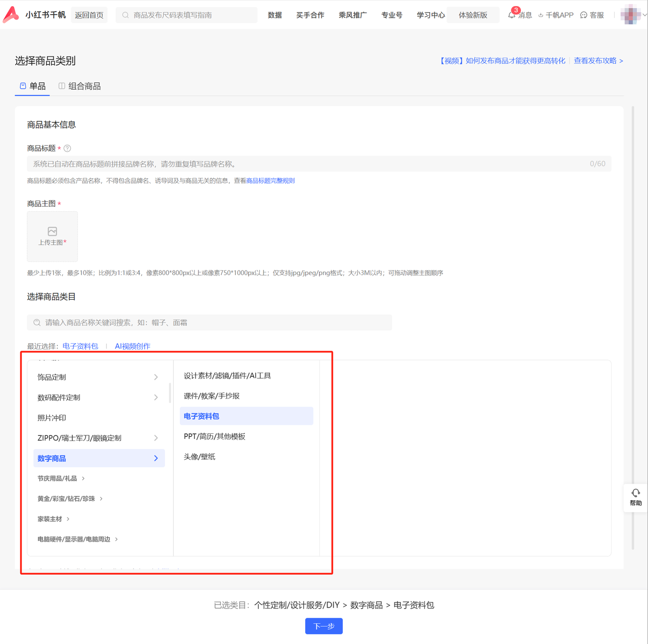Click the category keyword search box

(x=210, y=323)
